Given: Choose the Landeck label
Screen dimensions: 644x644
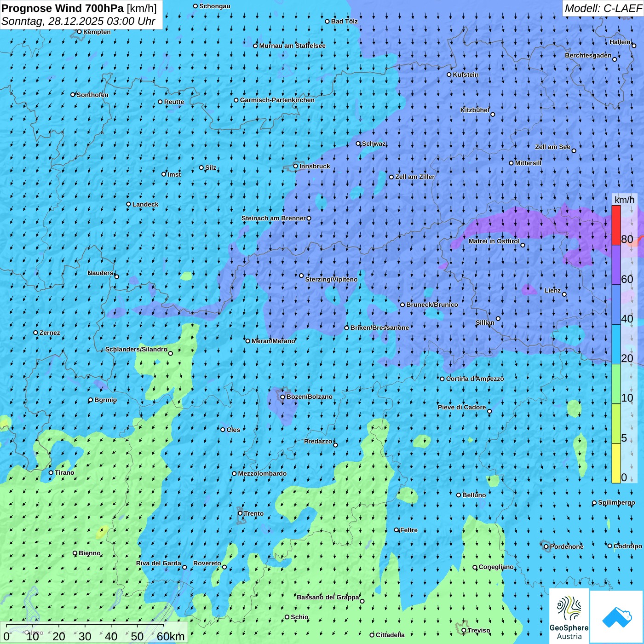Looking at the screenshot, I should (x=145, y=204).
